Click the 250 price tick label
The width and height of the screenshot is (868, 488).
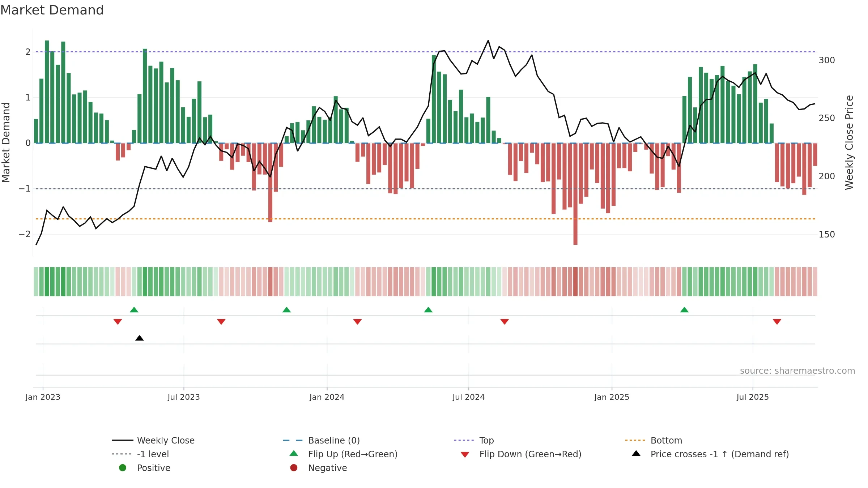click(827, 118)
